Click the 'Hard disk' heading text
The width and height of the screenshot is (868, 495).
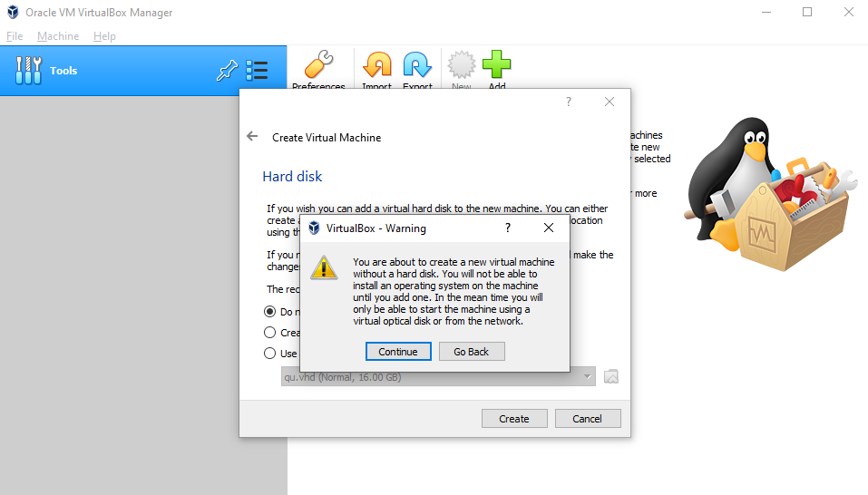[292, 177]
